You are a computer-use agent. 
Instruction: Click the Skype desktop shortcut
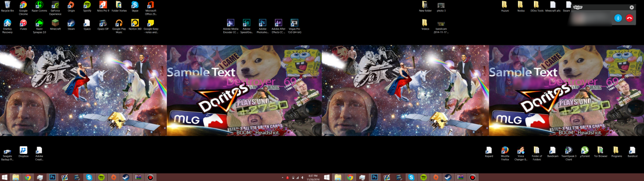point(135,7)
